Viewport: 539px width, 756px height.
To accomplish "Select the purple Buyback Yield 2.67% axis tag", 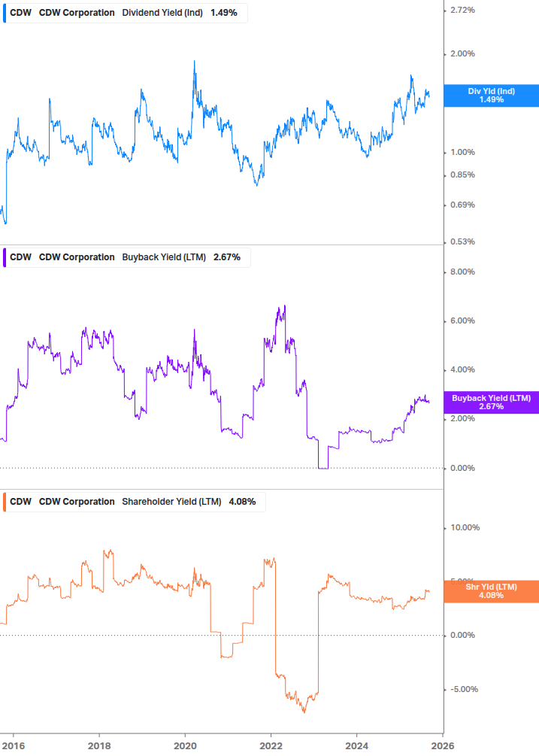I will click(x=492, y=402).
